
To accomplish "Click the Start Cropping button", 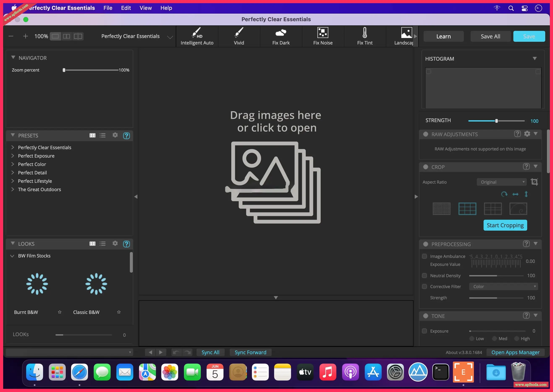I will pyautogui.click(x=505, y=225).
